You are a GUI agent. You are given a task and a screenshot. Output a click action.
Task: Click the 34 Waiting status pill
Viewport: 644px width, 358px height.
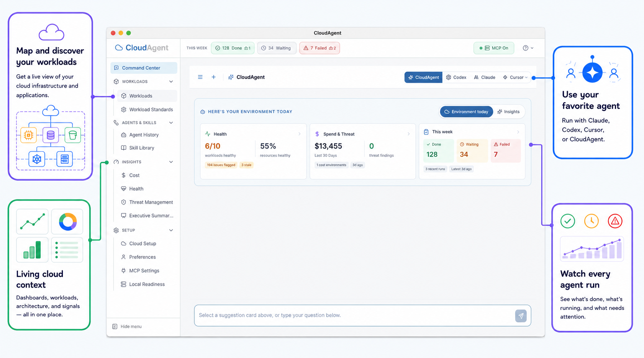pos(277,48)
